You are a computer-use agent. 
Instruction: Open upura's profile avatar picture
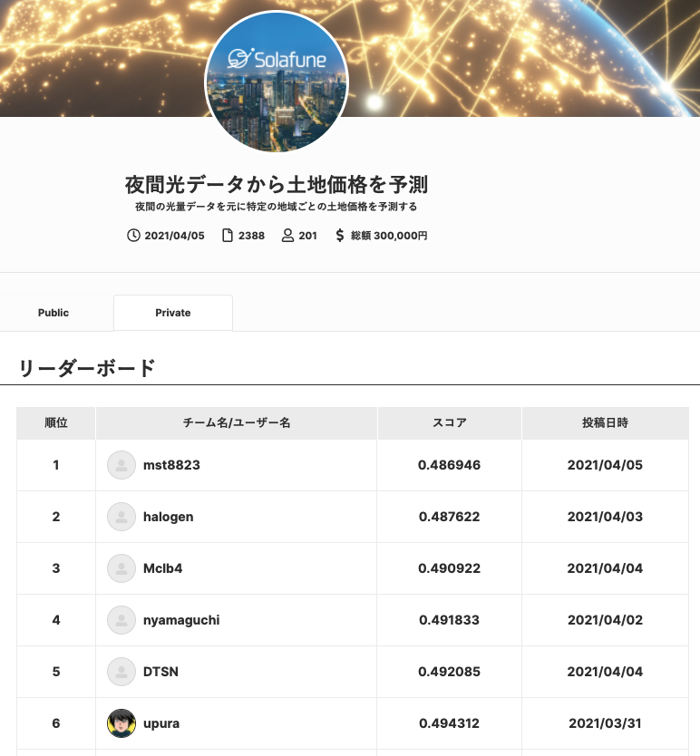click(122, 722)
